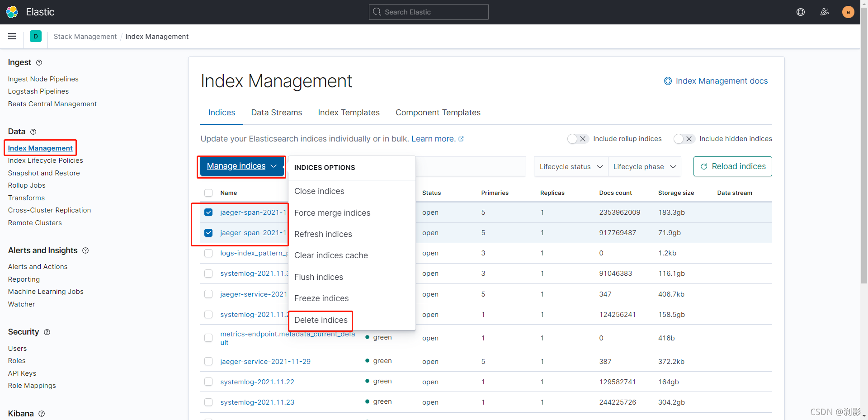
Task: Toggle Include rollup indices switch
Action: pyautogui.click(x=578, y=139)
